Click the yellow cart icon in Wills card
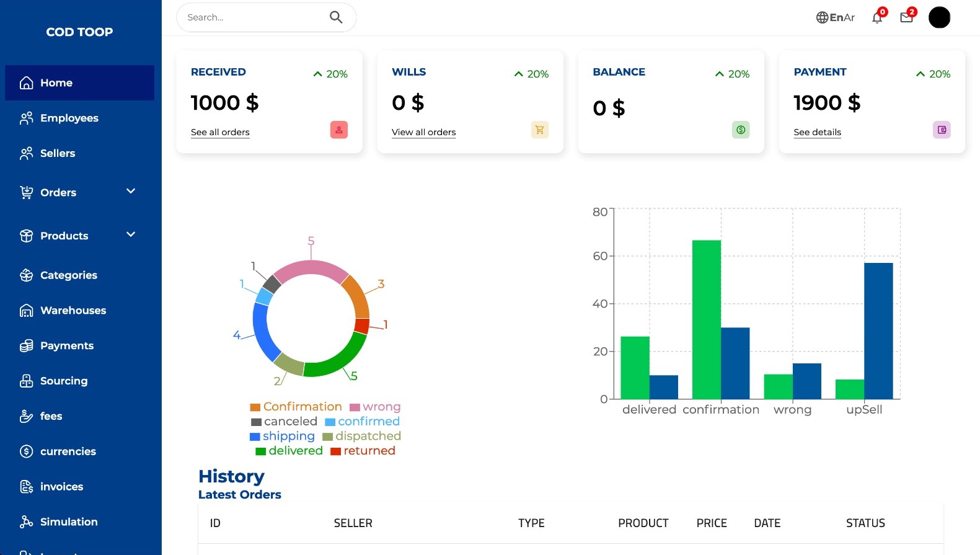 (x=539, y=130)
